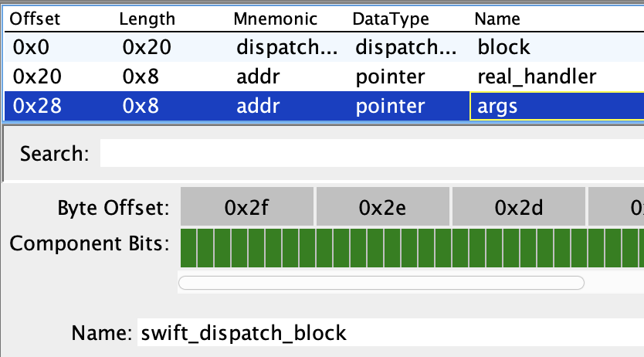Image resolution: width=644 pixels, height=357 pixels.
Task: Click pointer DataType in the args row
Action: (390, 106)
